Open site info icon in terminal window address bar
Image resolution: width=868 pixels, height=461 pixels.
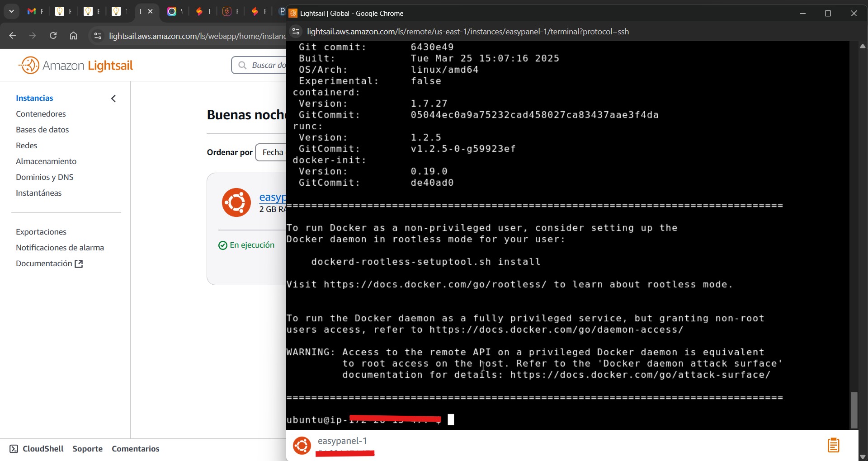[x=296, y=31]
